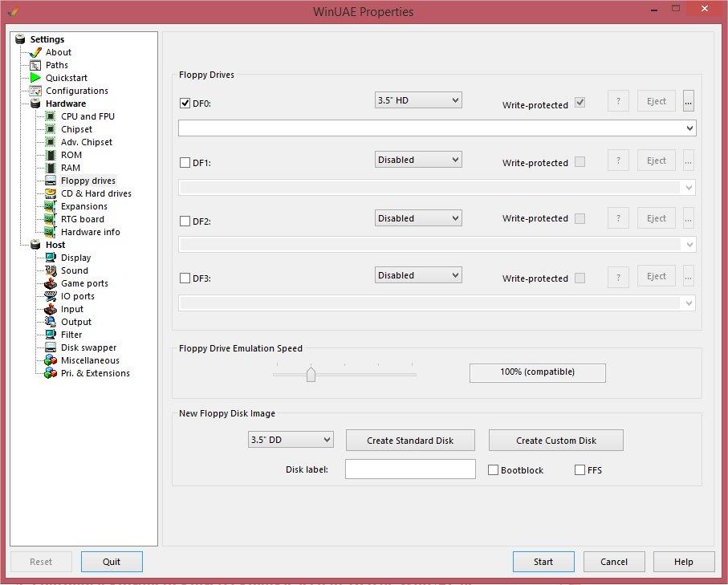Enable the DF3: drive checkbox
Screen dimensions: 728x585
coord(185,278)
